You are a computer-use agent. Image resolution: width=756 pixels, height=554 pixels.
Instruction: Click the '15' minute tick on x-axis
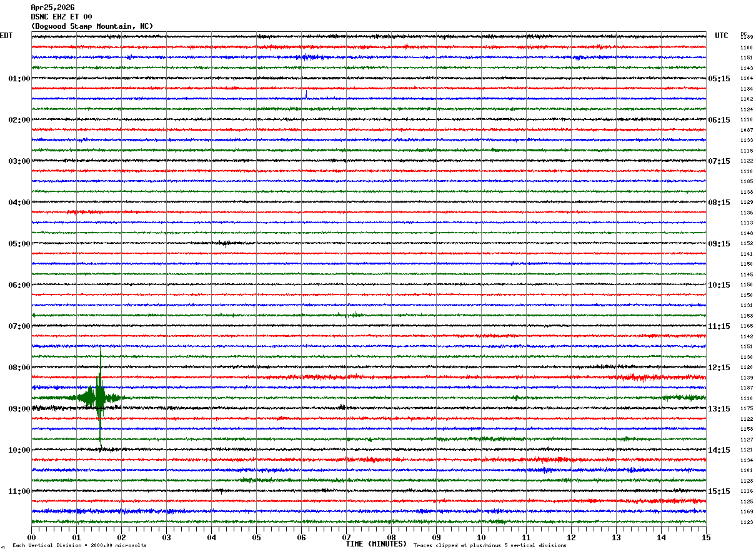click(x=706, y=537)
